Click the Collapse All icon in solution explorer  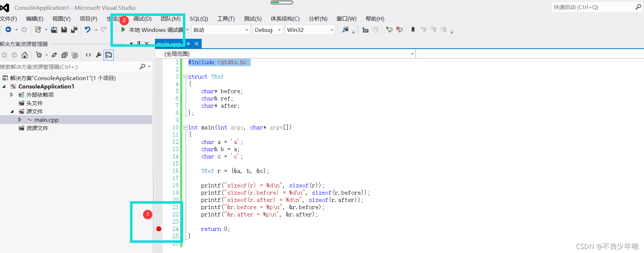64,55
